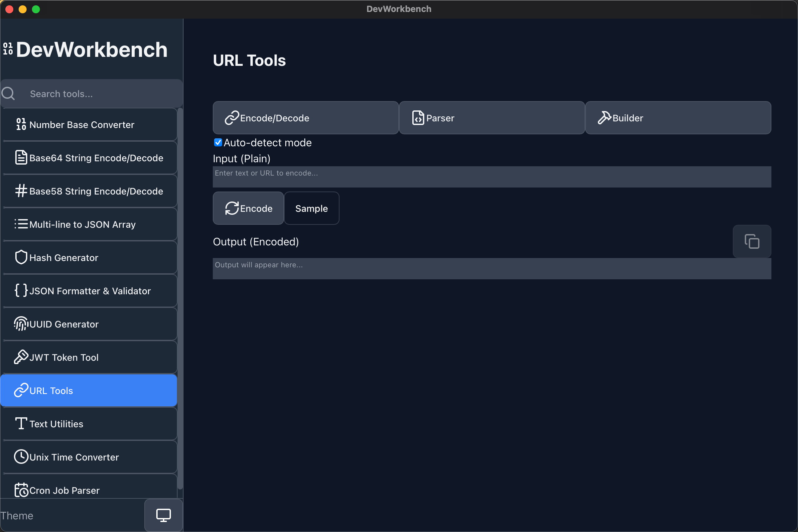Click the Unix Time Converter clock icon

(x=21, y=457)
